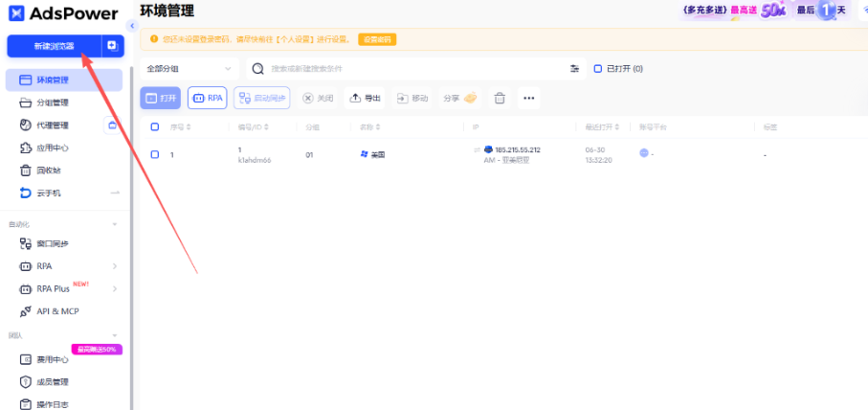Open the more options ellipsis menu
The width and height of the screenshot is (868, 410).
[528, 98]
